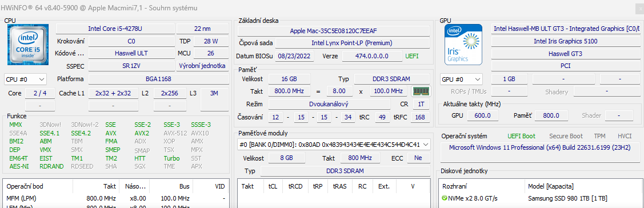Image resolution: width=644 pixels, height=208 pixels.
Task: Open the GPU #0 selector dropdown
Action: (x=461, y=79)
